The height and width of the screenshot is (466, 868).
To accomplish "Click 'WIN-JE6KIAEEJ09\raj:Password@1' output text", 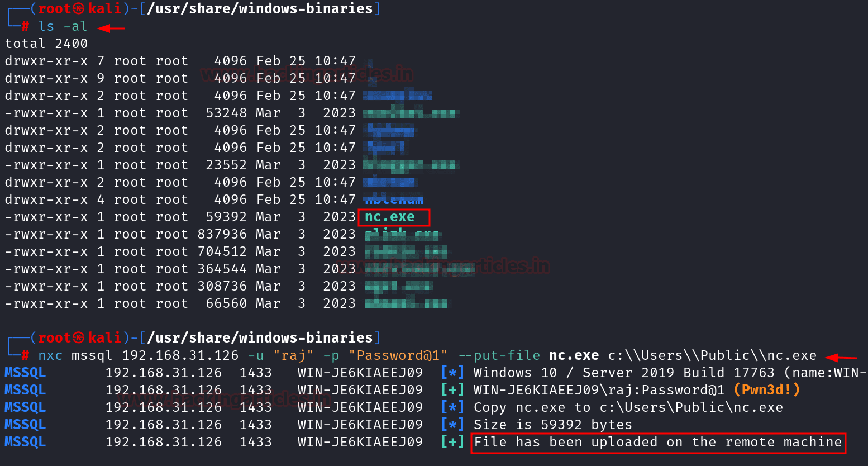I will (599, 390).
